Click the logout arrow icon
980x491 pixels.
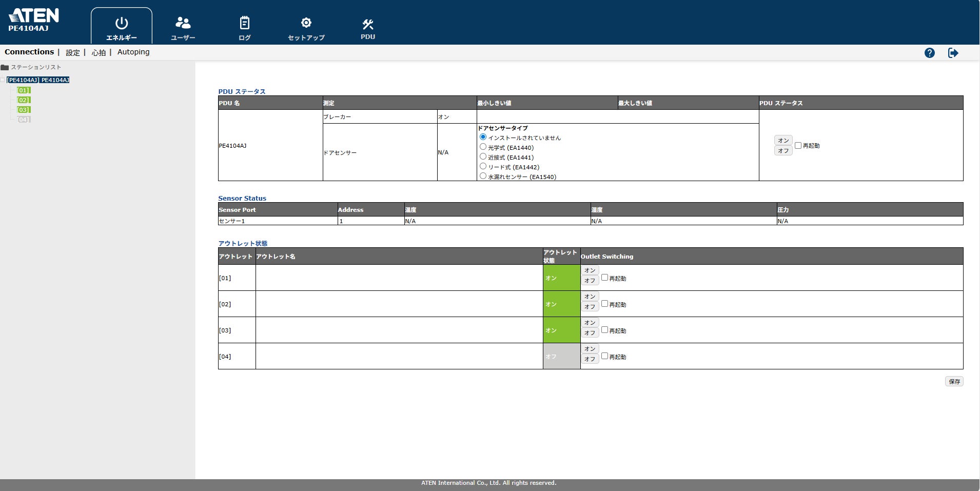(x=953, y=53)
